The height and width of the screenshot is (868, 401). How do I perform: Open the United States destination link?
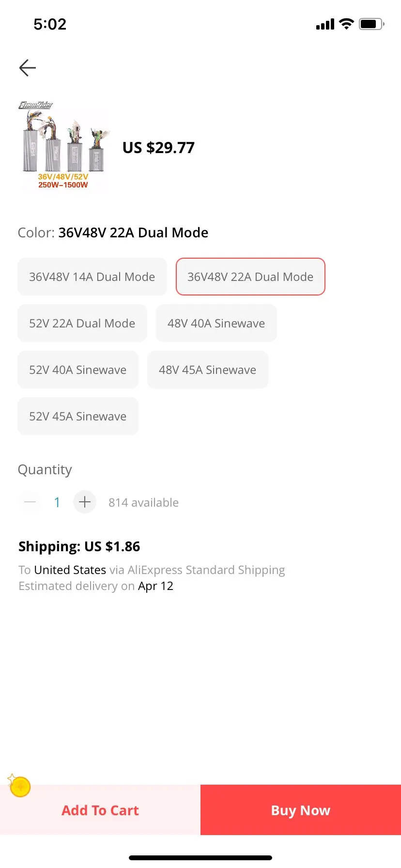point(70,570)
